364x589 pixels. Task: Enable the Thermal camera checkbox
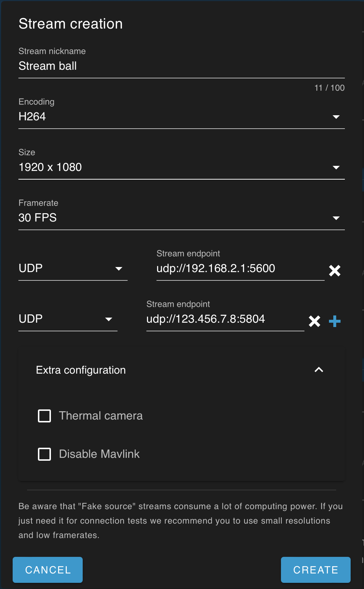44,416
